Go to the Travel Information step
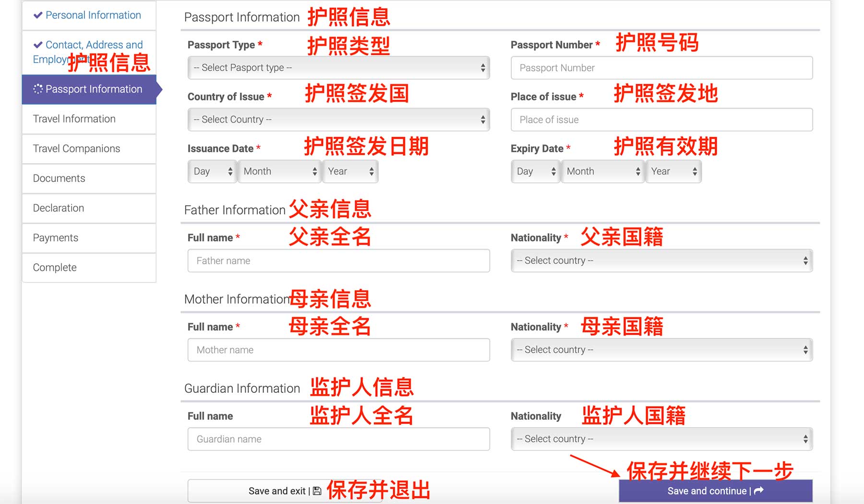 click(74, 119)
